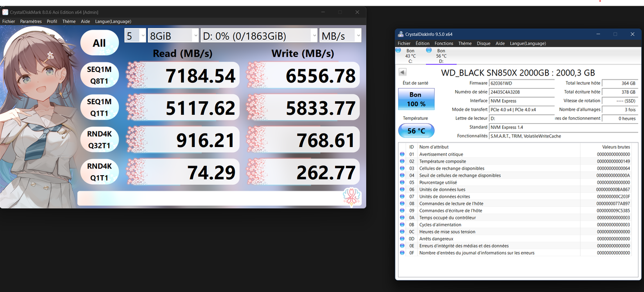Click the Nombre d'allumages value 3 fois
This screenshot has height=292, width=644.
click(x=619, y=109)
